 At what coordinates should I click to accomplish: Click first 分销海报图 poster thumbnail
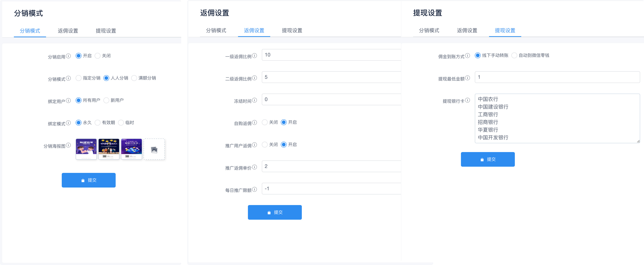tap(86, 149)
